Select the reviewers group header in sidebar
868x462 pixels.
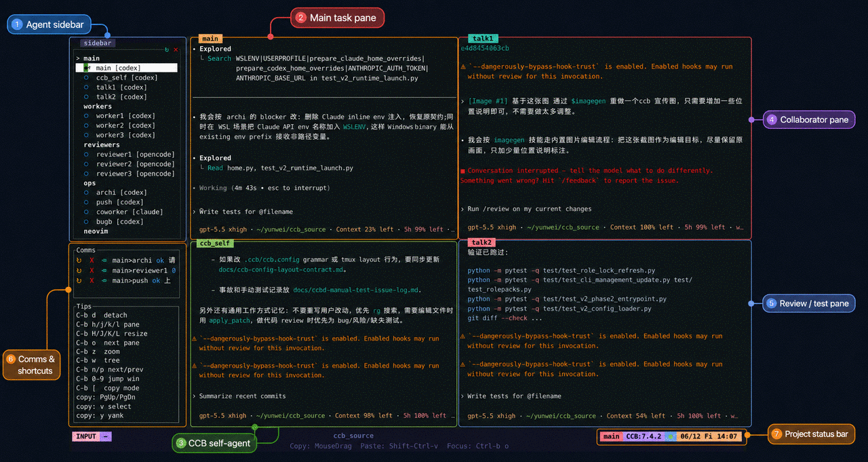(102, 145)
